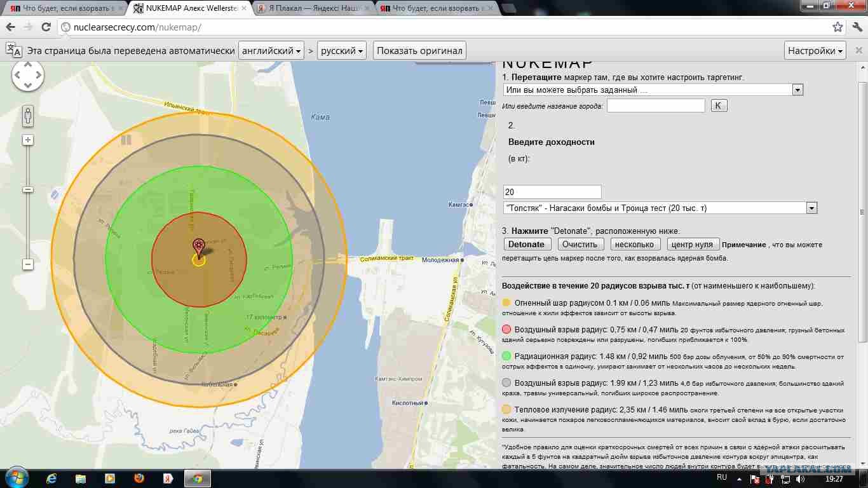Click the red air blast legend swatch
The width and height of the screenshot is (868, 488).
tap(506, 329)
